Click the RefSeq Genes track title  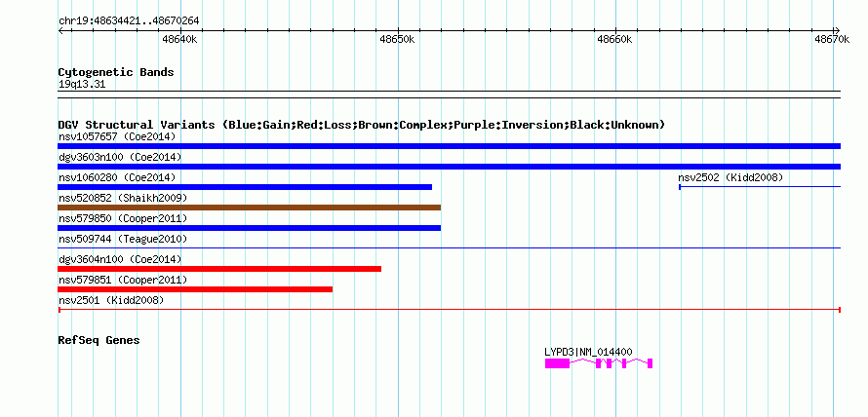tap(99, 341)
